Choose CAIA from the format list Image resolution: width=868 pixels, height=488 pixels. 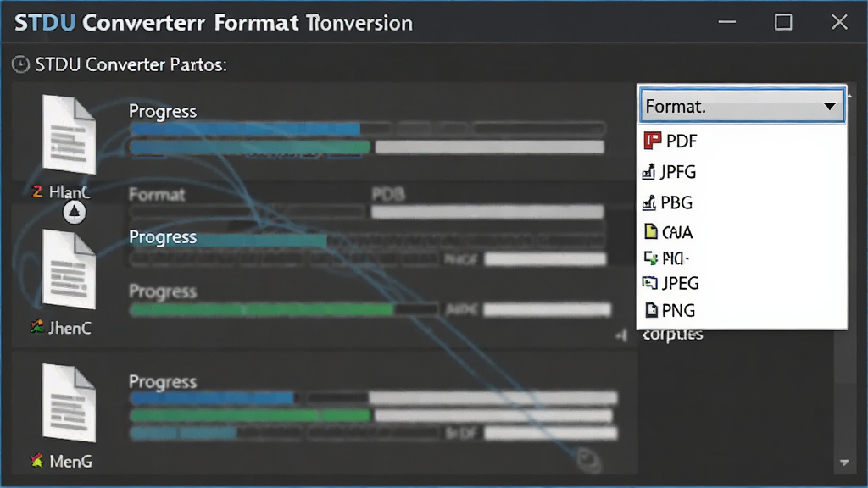tap(742, 232)
